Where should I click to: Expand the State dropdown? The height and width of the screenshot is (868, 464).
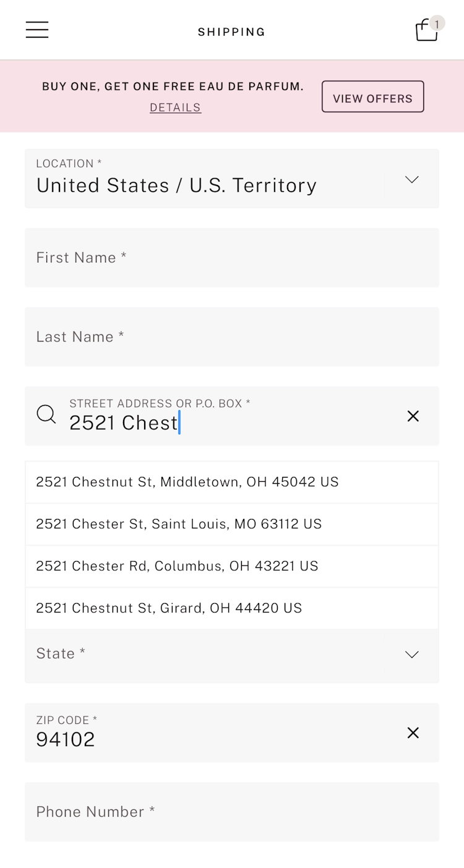coord(411,655)
